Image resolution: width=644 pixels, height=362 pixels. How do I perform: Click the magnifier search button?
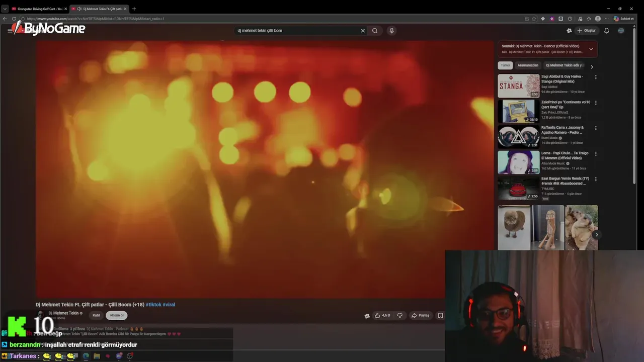[x=375, y=31]
